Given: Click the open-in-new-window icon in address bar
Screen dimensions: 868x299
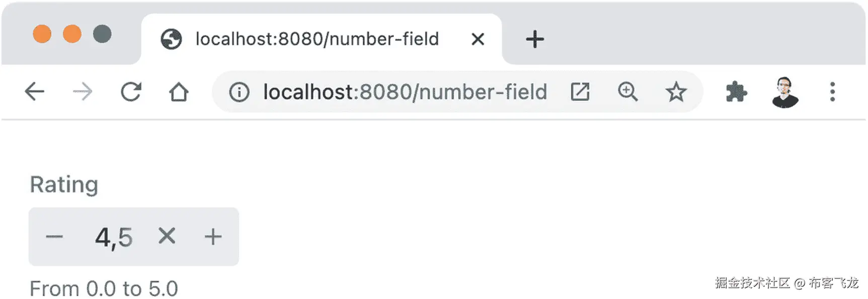Looking at the screenshot, I should click(580, 92).
